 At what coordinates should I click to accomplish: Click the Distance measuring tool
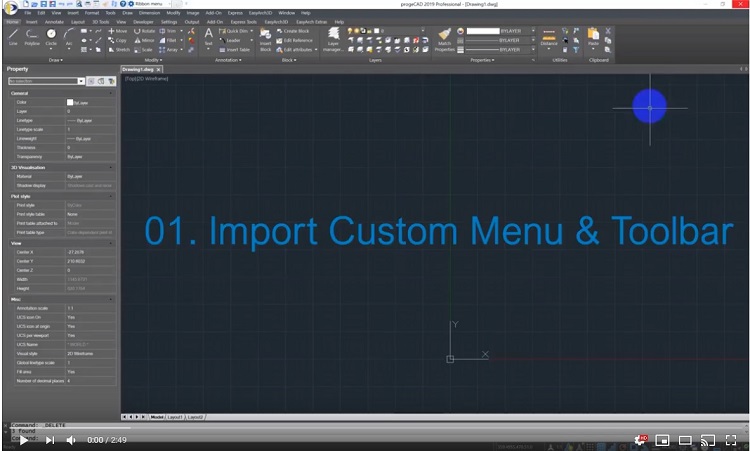coord(549,38)
